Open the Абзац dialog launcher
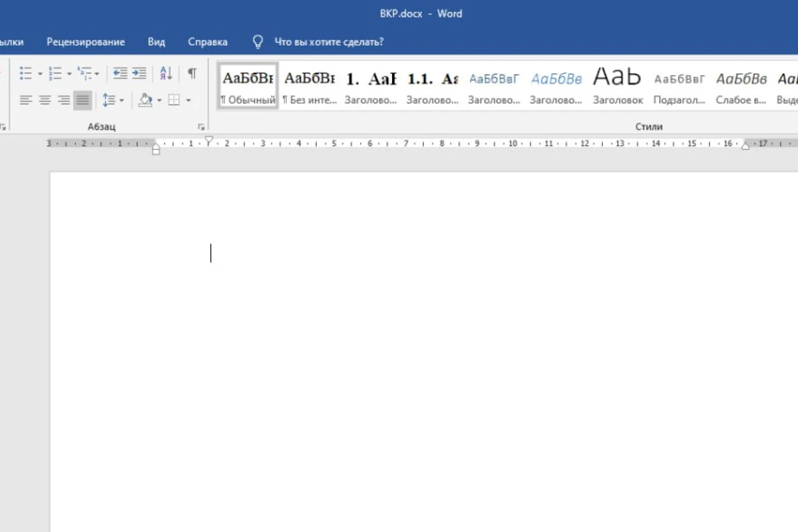 201,127
